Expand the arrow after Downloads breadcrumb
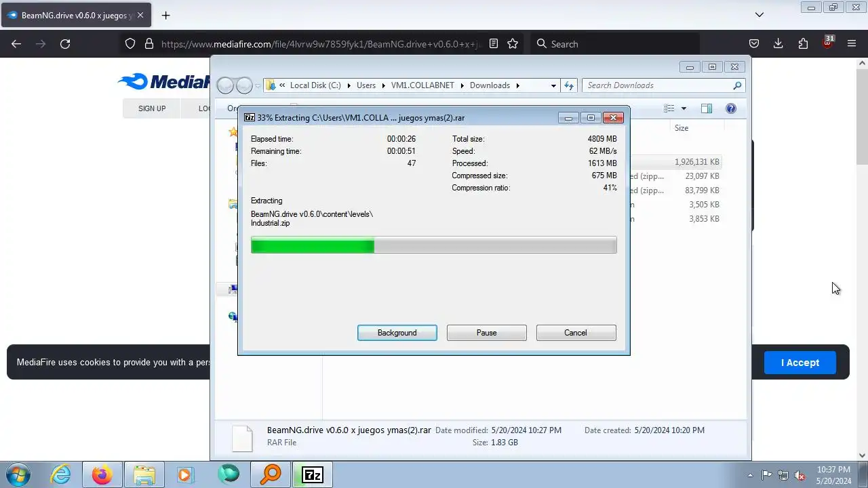This screenshot has height=488, width=868. click(517, 85)
